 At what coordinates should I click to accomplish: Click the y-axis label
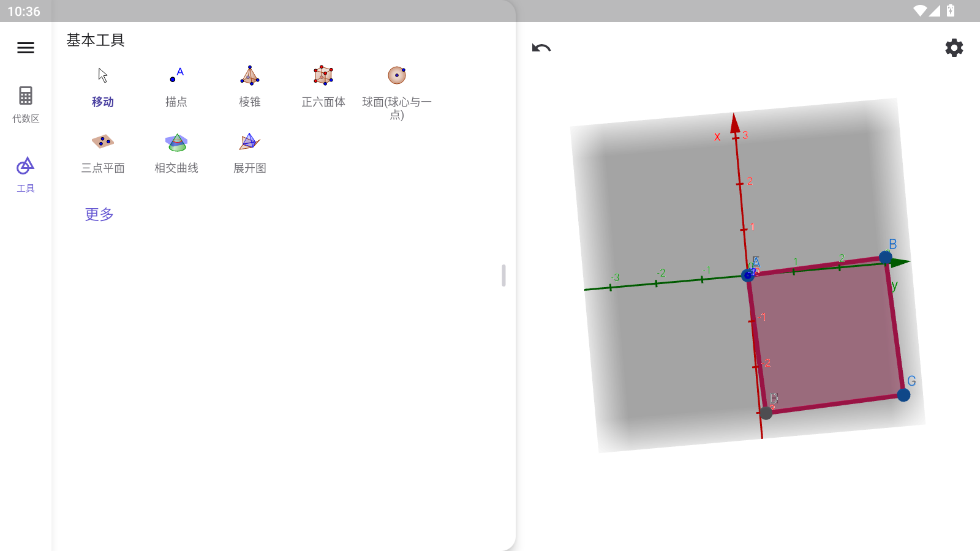(x=895, y=285)
